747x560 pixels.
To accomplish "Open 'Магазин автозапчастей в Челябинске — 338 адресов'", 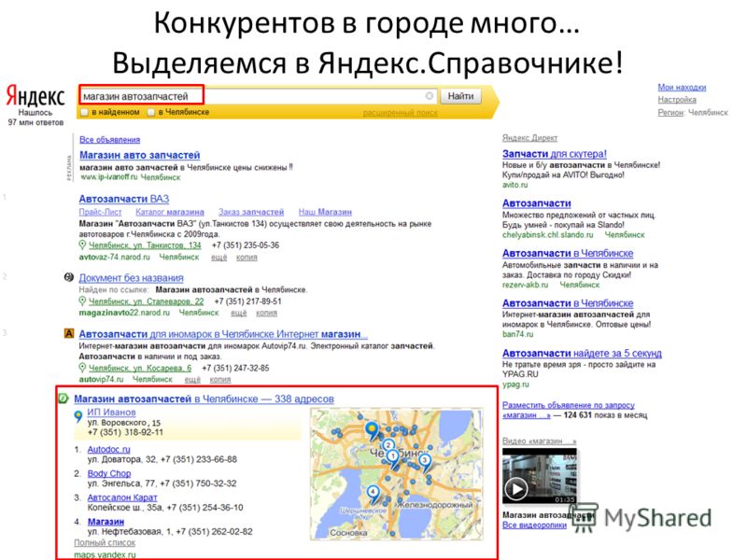I will click(x=204, y=399).
